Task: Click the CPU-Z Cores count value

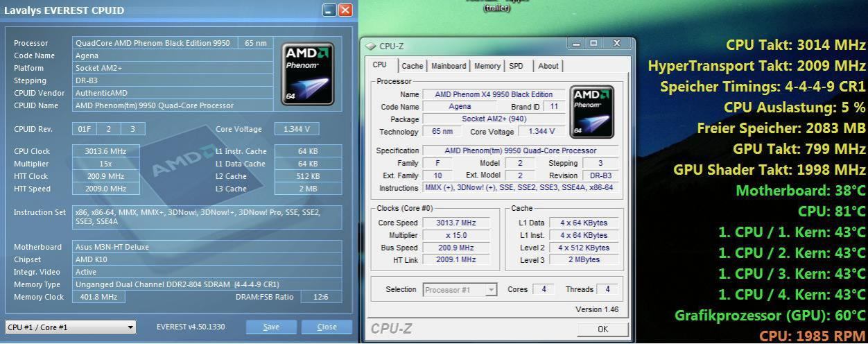Action: [x=544, y=289]
